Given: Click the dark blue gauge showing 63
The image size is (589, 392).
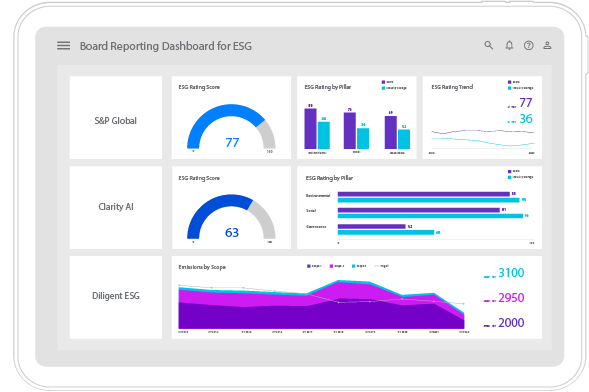Looking at the screenshot, I should pyautogui.click(x=231, y=217).
